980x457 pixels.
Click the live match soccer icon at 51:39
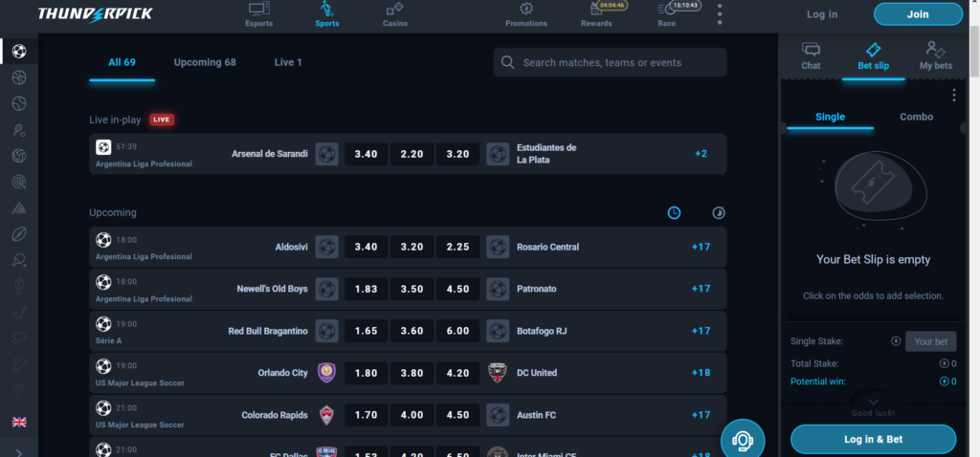click(x=103, y=146)
